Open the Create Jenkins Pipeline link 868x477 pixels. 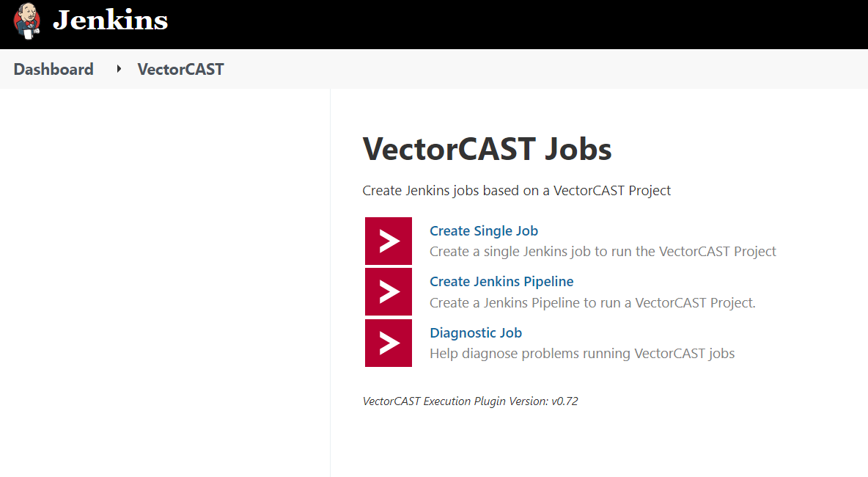pos(501,282)
